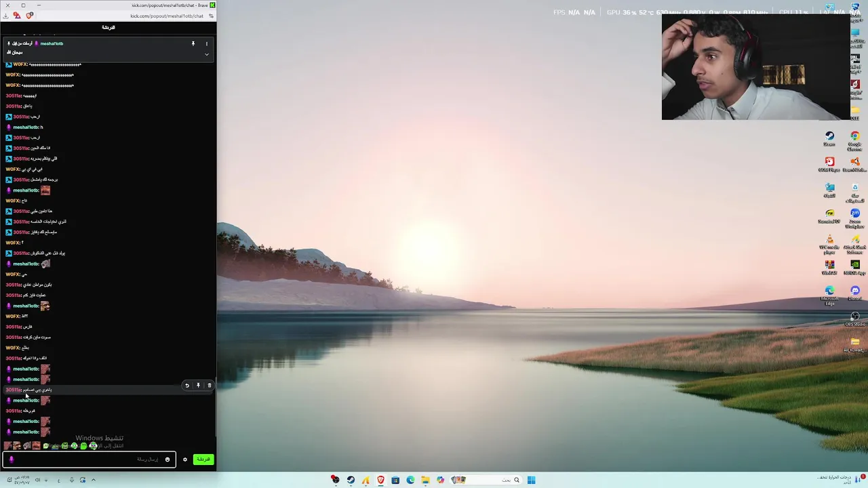Delete the hovered message with trash icon
This screenshot has width=868, height=488.
[209, 385]
